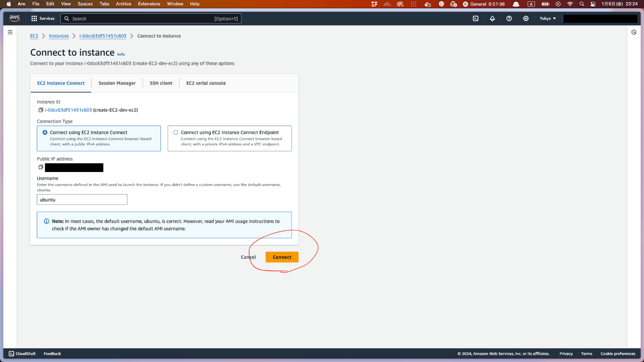Viewport: 644px width, 362px height.
Task: Open the Tabs menu
Action: [x=104, y=4]
